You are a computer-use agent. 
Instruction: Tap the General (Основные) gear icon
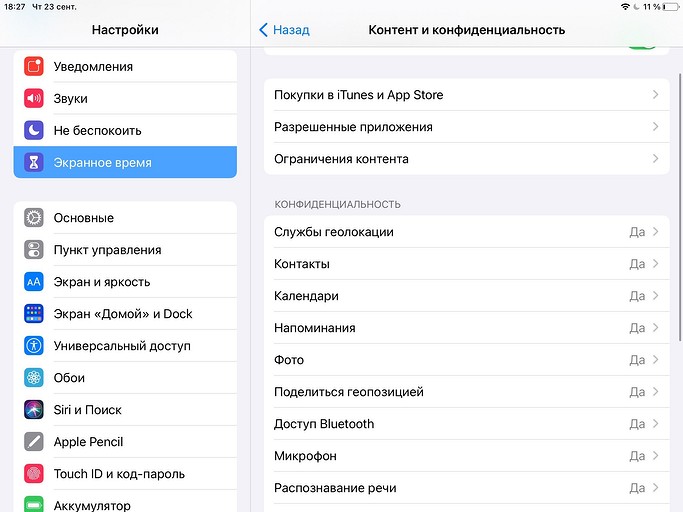point(34,218)
